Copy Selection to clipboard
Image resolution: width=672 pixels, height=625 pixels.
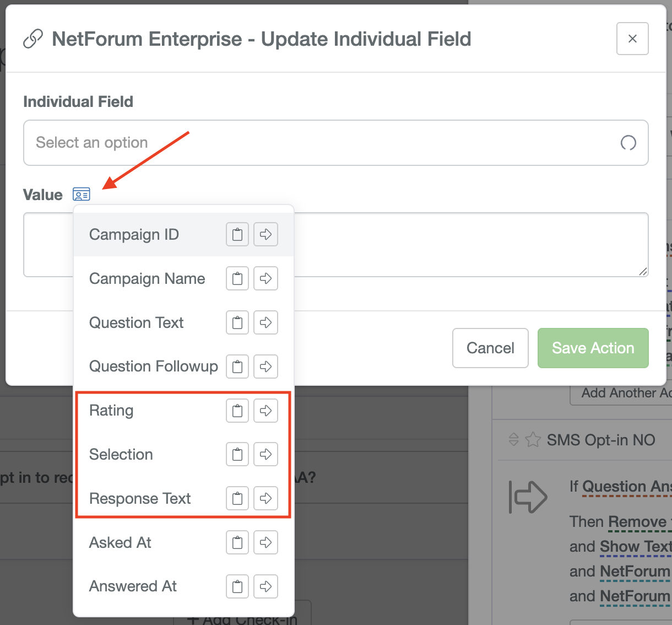(237, 454)
